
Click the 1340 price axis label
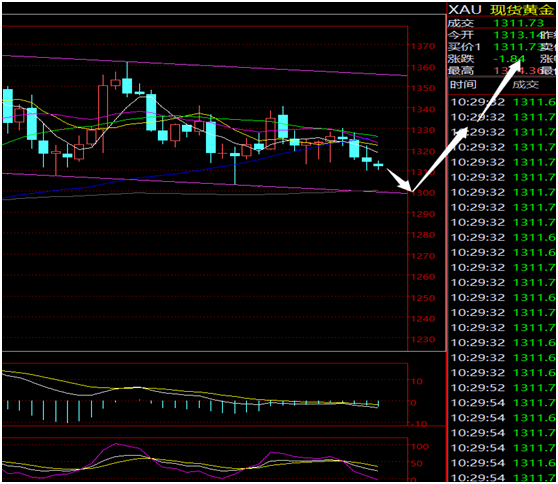pos(423,109)
